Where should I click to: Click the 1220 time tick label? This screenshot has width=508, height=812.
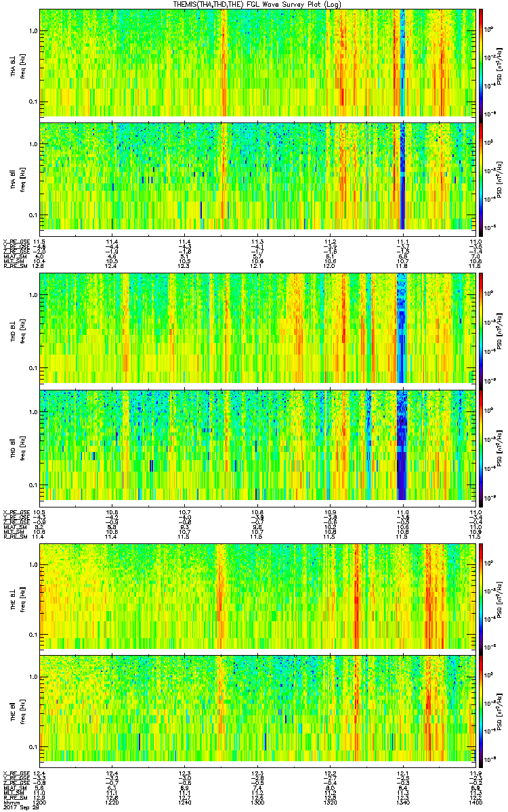coord(112,803)
